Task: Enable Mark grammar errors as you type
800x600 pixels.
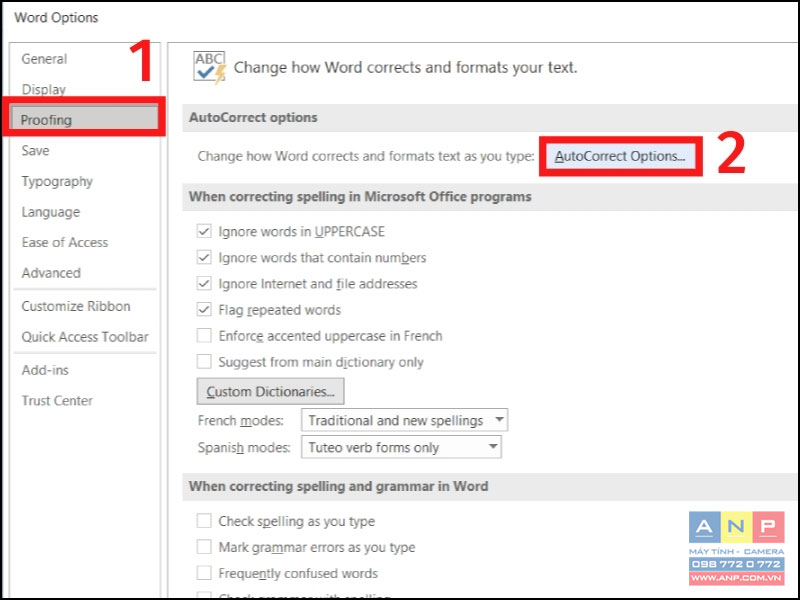Action: click(x=204, y=546)
